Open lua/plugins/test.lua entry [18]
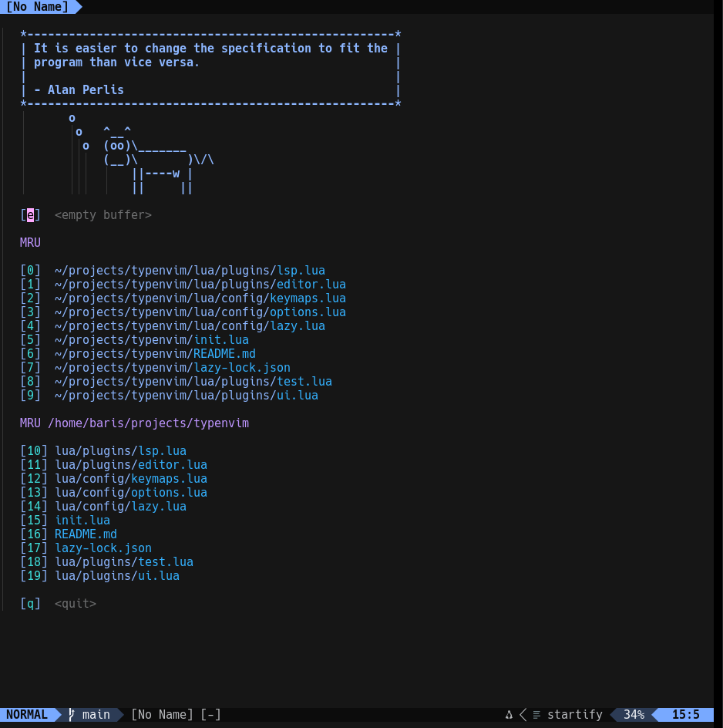The width and height of the screenshot is (723, 728). click(x=123, y=562)
